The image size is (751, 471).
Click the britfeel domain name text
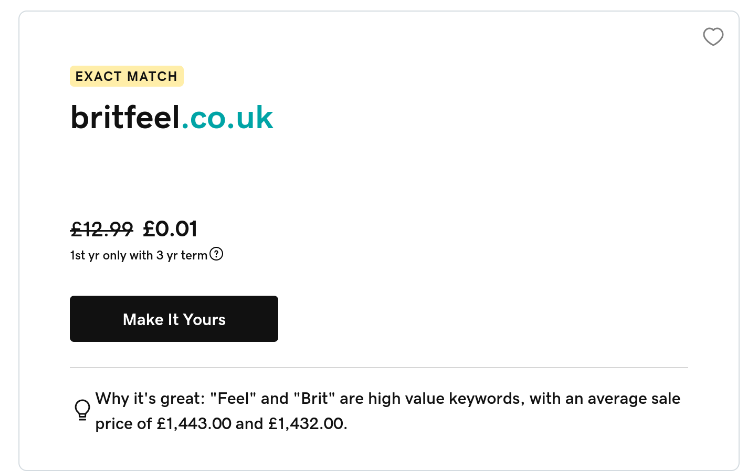125,117
